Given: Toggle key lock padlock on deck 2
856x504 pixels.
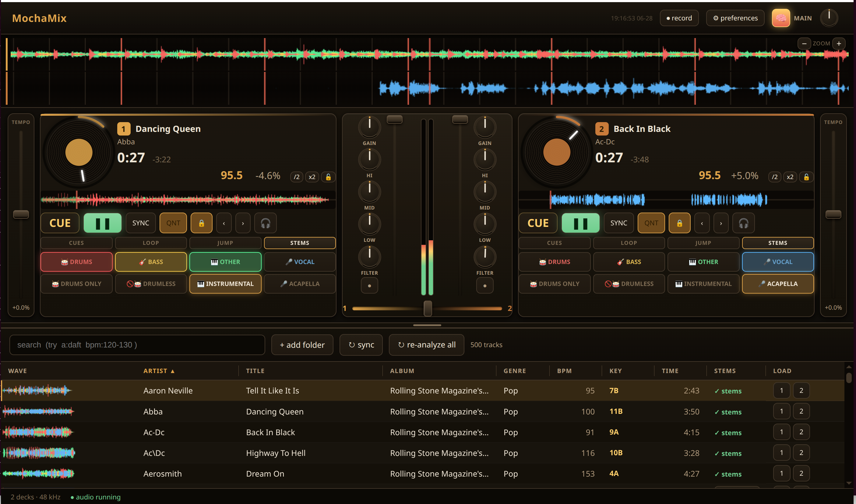Looking at the screenshot, I should pos(679,223).
